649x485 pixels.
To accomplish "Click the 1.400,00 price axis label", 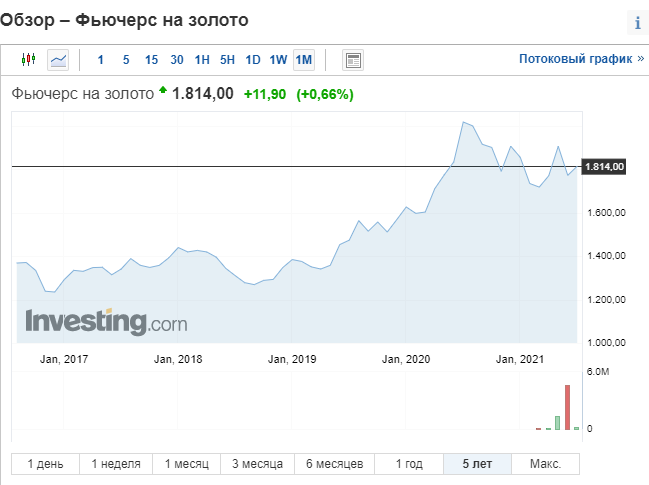I will [606, 256].
